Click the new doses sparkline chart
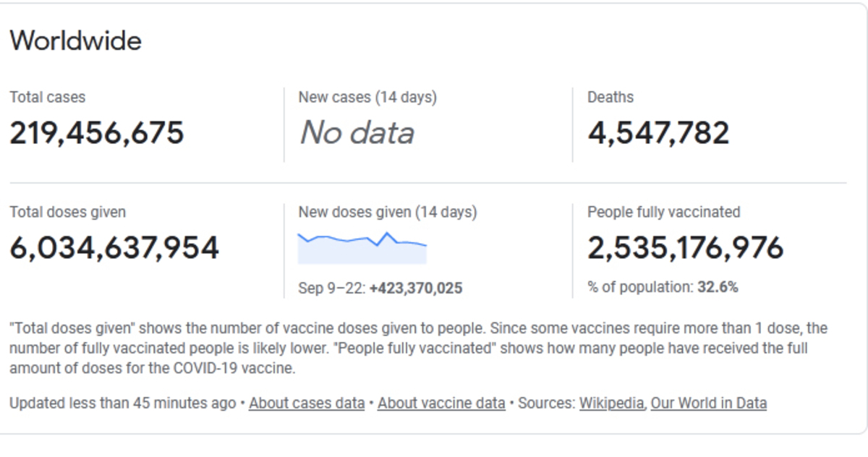868x457 pixels. pos(362,247)
